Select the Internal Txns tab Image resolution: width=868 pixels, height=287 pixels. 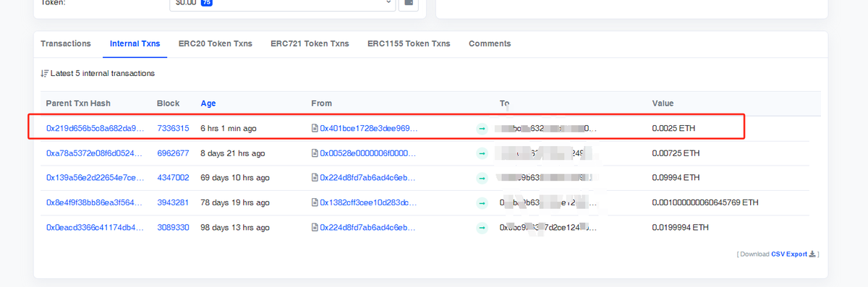coord(135,43)
